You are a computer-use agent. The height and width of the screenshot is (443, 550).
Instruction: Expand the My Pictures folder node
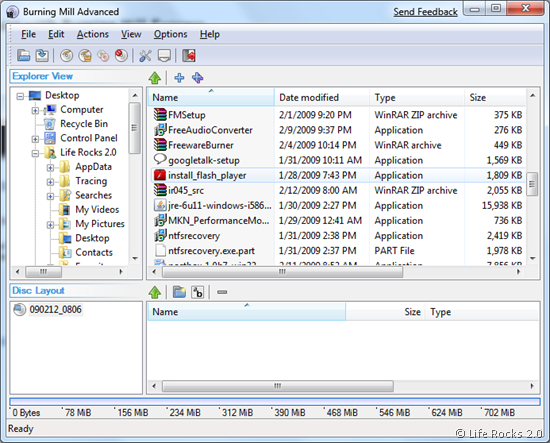pyautogui.click(x=50, y=225)
